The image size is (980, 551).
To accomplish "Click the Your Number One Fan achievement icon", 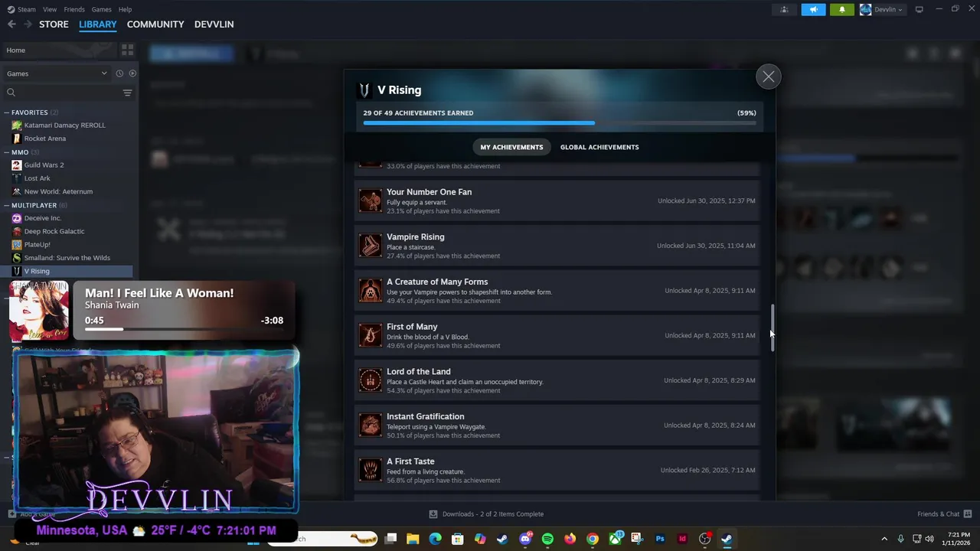I will (371, 201).
